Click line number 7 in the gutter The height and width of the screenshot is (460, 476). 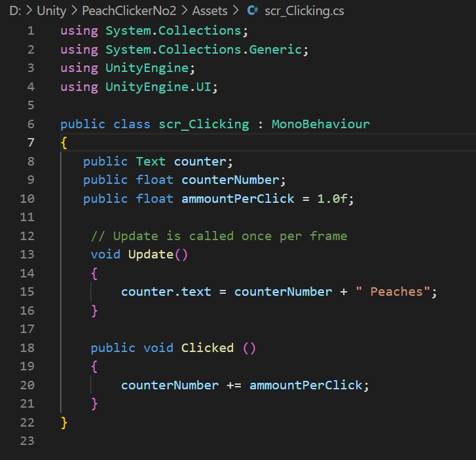[31, 143]
